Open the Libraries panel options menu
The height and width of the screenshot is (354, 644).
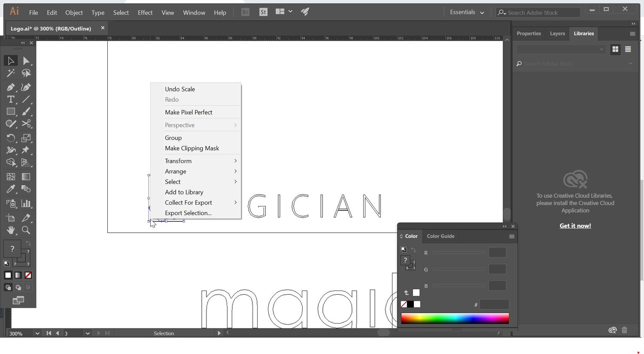(x=632, y=33)
